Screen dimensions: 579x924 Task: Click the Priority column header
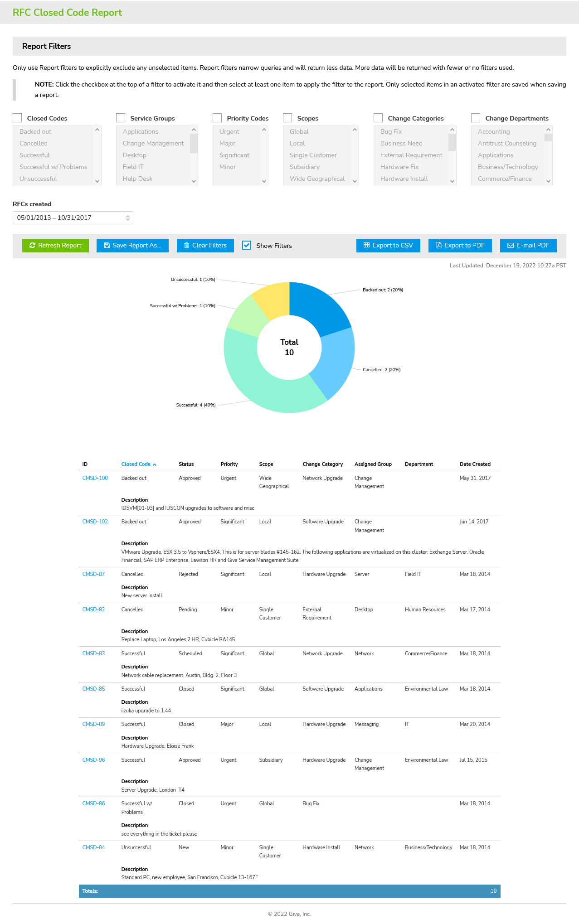229,464
